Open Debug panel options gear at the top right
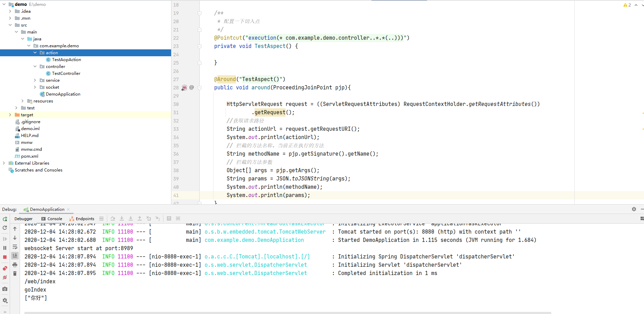644x314 pixels. (634, 209)
